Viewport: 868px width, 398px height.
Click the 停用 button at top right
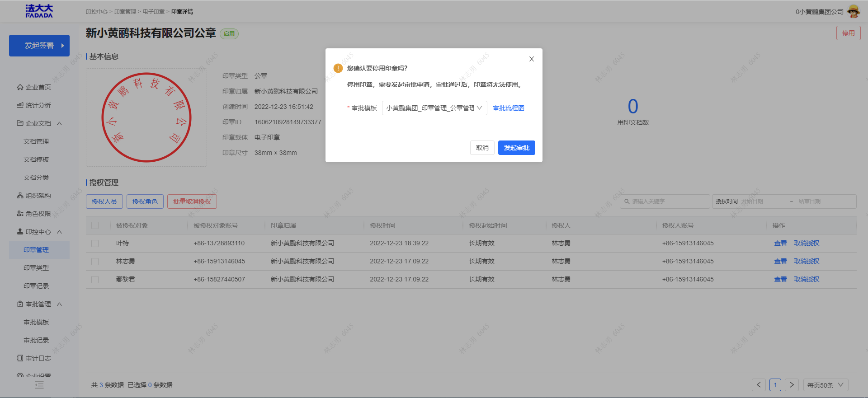click(849, 33)
